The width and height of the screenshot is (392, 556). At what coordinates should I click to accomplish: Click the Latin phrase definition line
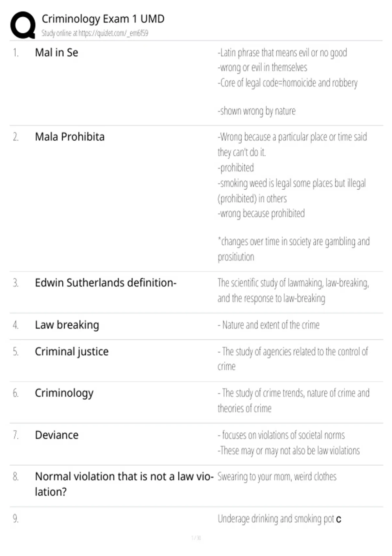click(x=282, y=53)
